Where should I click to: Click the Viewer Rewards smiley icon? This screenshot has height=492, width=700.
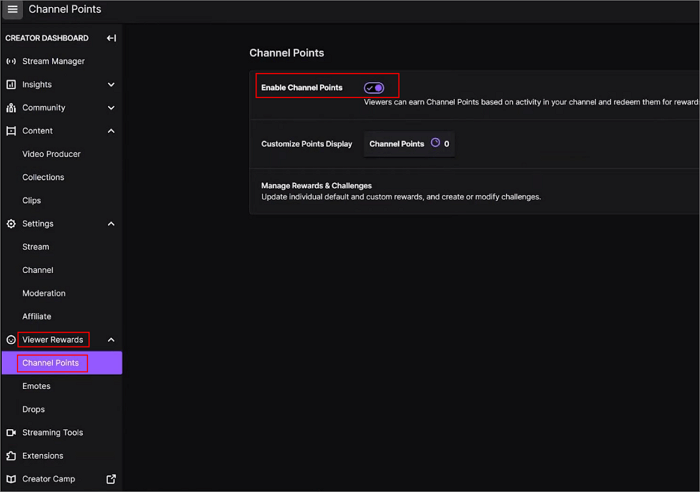pyautogui.click(x=11, y=340)
